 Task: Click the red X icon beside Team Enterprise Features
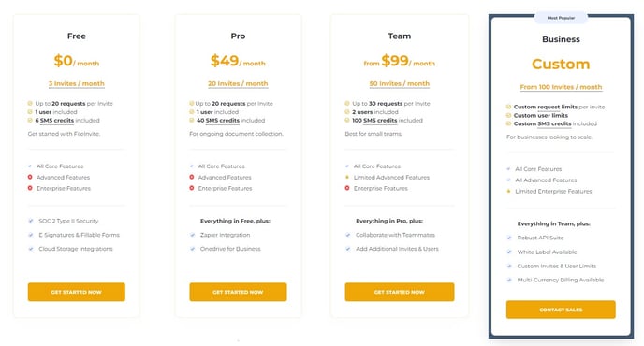[x=347, y=188]
